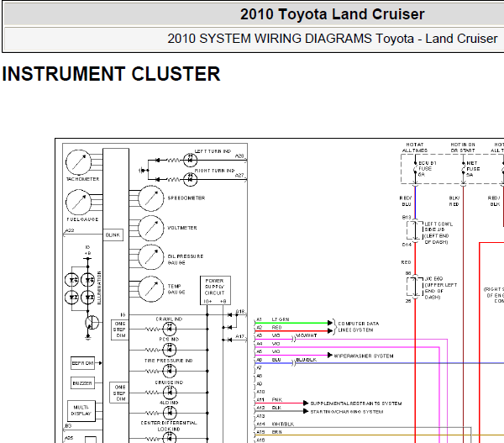The height and width of the screenshot is (443, 504).
Task: Click the 'VIO/WHT' wire color label
Action: pyautogui.click(x=307, y=335)
